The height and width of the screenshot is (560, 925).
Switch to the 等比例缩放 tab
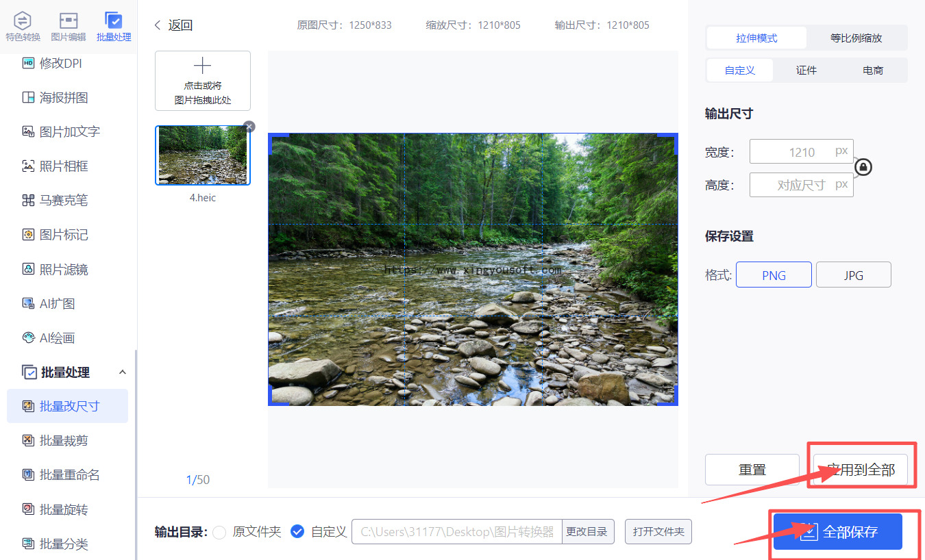click(x=856, y=38)
